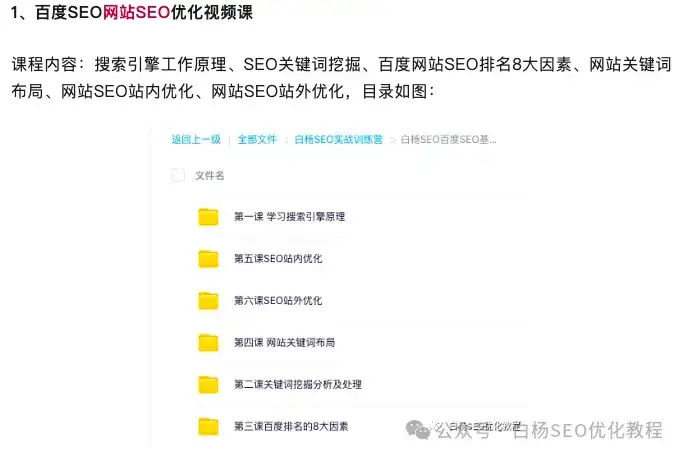
Task: Click the WeChat logo in the watermark
Action: coord(418,430)
